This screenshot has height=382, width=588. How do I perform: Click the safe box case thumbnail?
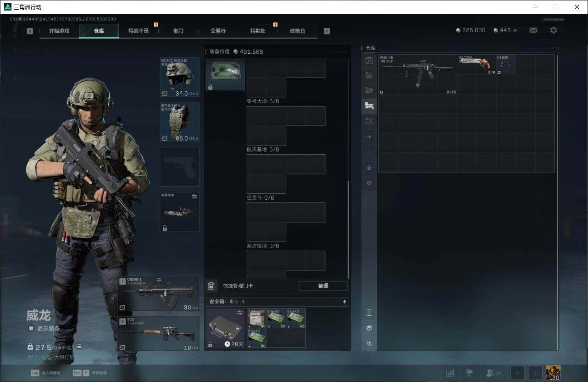225,328
